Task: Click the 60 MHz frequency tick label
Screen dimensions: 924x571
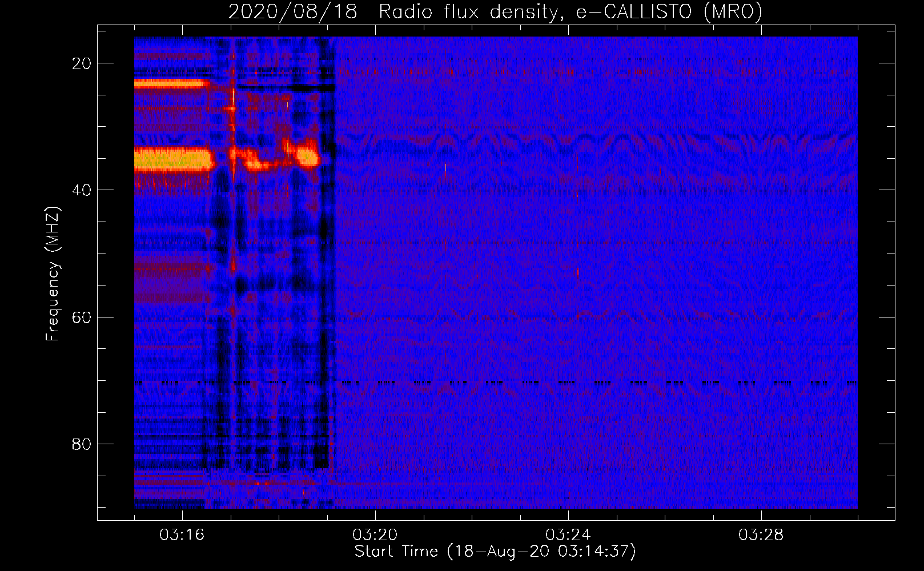Action: pyautogui.click(x=82, y=317)
